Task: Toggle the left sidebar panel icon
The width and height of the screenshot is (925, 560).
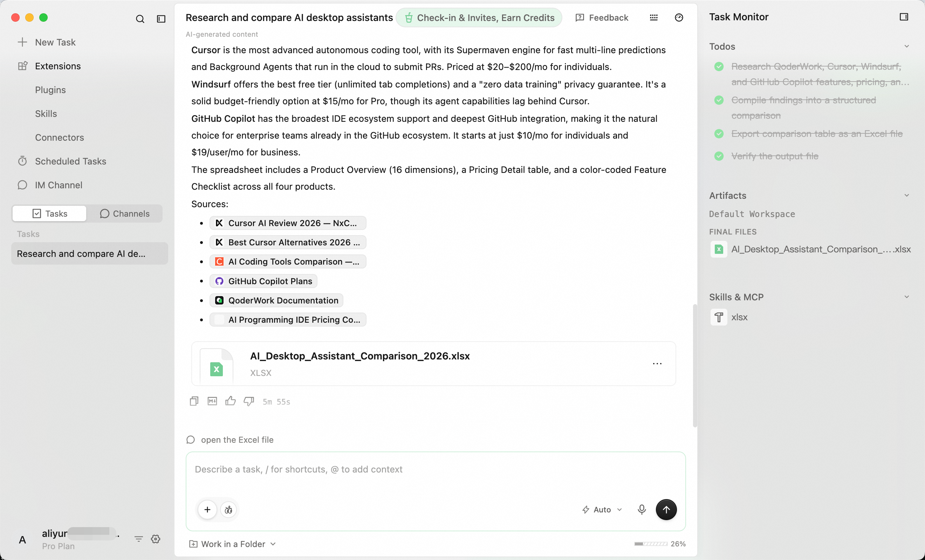Action: (161, 19)
